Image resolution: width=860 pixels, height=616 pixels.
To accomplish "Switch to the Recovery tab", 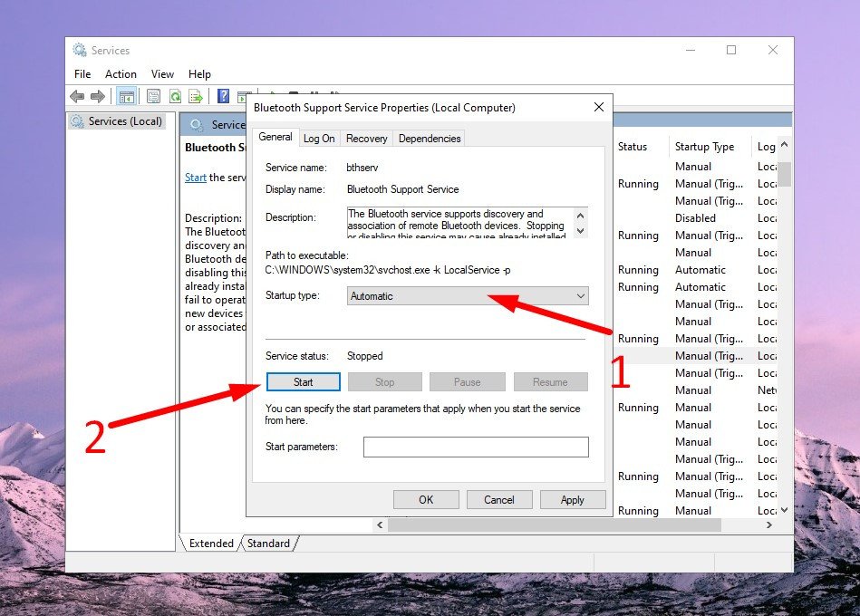I will pyautogui.click(x=366, y=139).
